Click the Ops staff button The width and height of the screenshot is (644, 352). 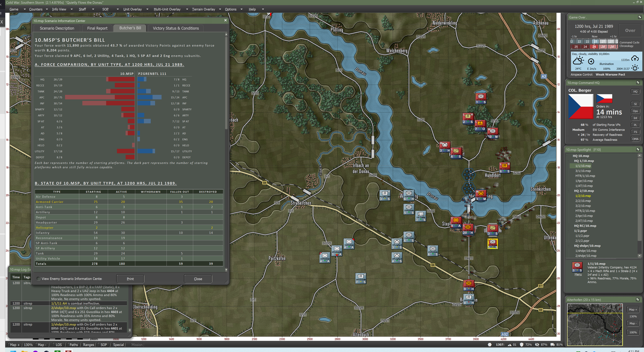[x=635, y=111]
